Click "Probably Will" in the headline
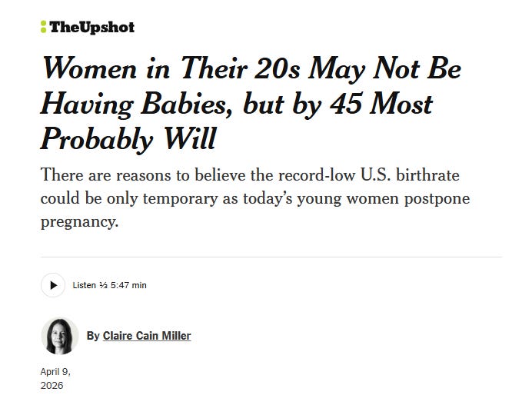The height and width of the screenshot is (405, 532). point(128,139)
